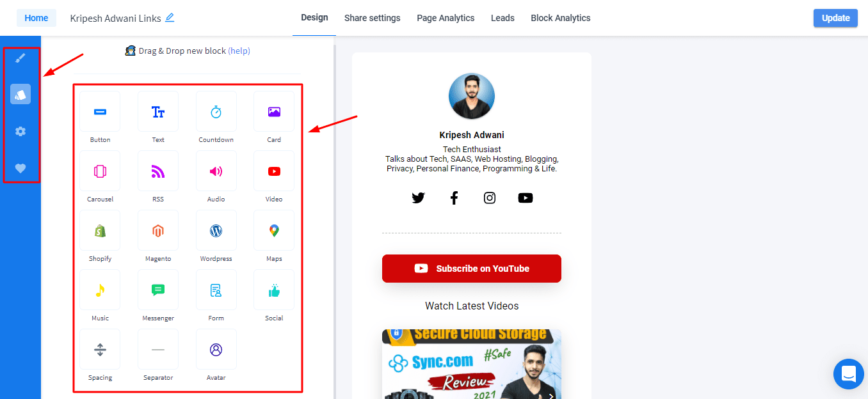Open the gear settings sidebar icon
The height and width of the screenshot is (399, 868).
[20, 131]
